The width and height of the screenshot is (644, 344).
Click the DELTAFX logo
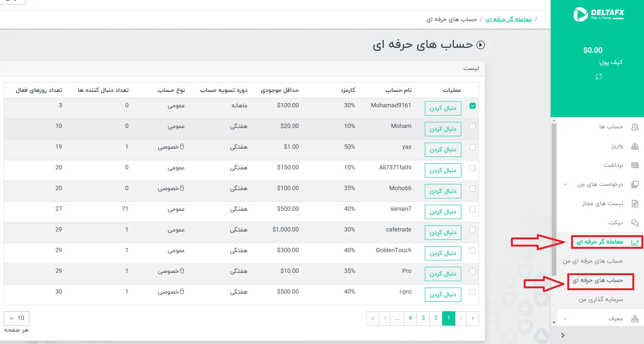point(598,14)
